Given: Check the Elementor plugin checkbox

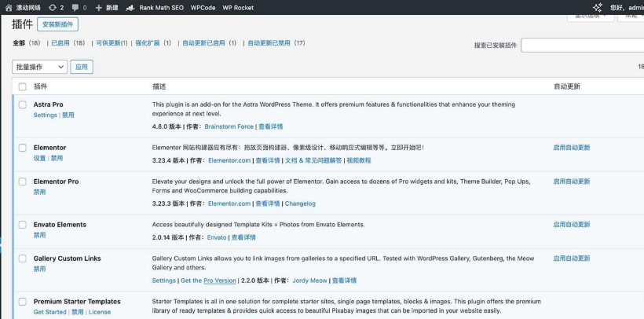Looking at the screenshot, I should tap(23, 148).
